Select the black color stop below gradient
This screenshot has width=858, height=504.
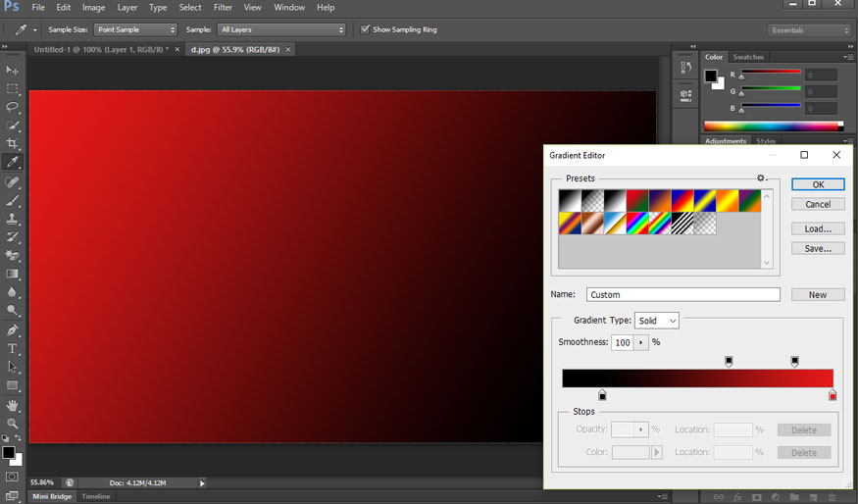click(602, 394)
